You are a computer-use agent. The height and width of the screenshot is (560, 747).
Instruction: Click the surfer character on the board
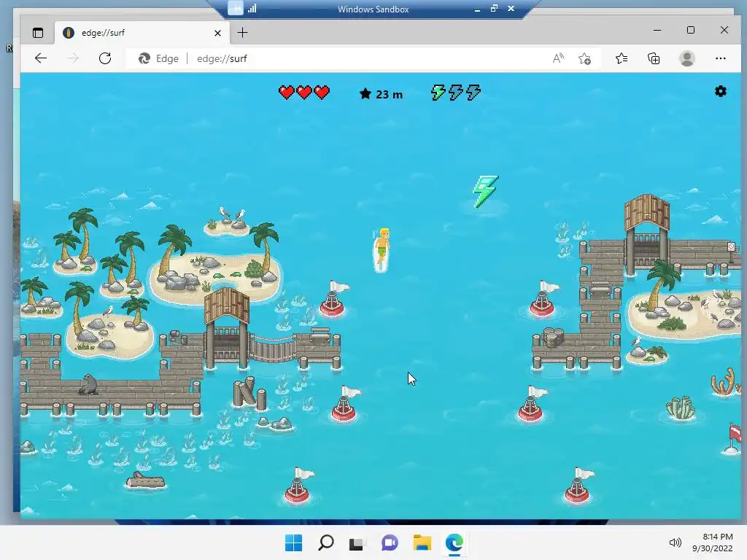[381, 249]
